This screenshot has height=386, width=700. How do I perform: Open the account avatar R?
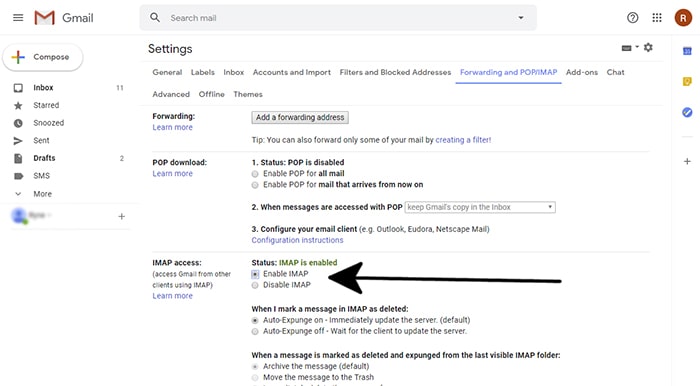click(683, 18)
